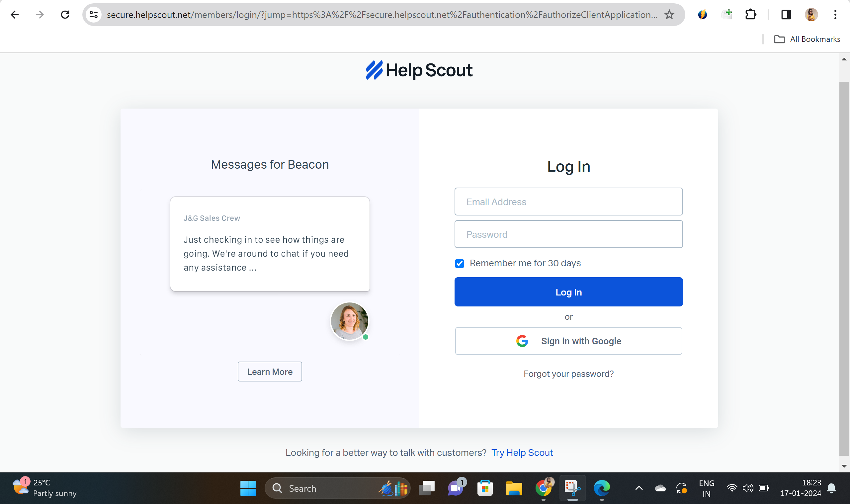This screenshot has height=504, width=850.
Task: Focus the Email Address field
Action: point(568,202)
